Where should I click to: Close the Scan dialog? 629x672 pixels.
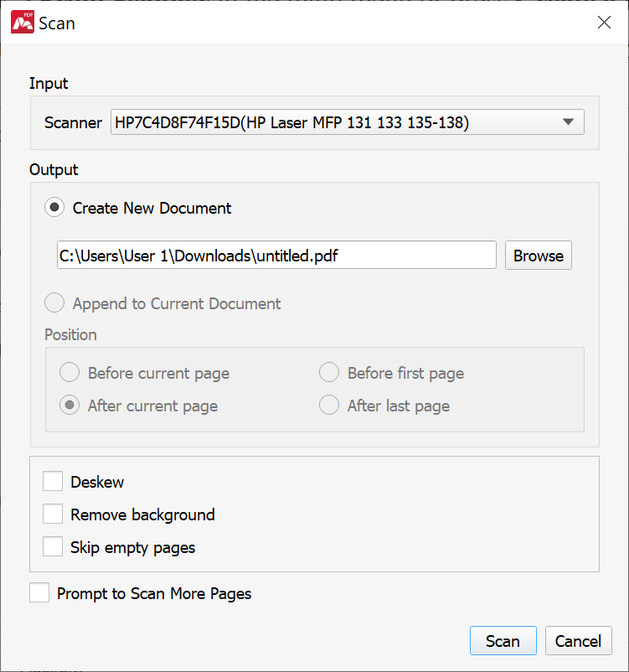pos(604,23)
